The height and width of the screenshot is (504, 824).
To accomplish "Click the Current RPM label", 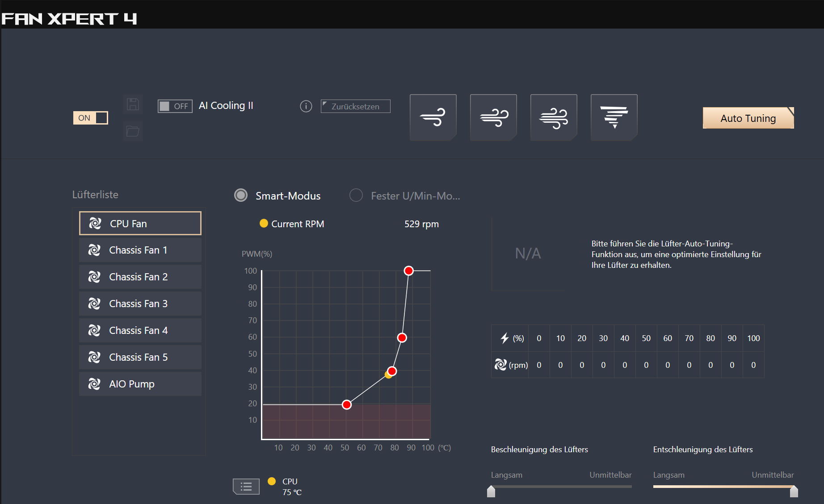I will 298,224.
